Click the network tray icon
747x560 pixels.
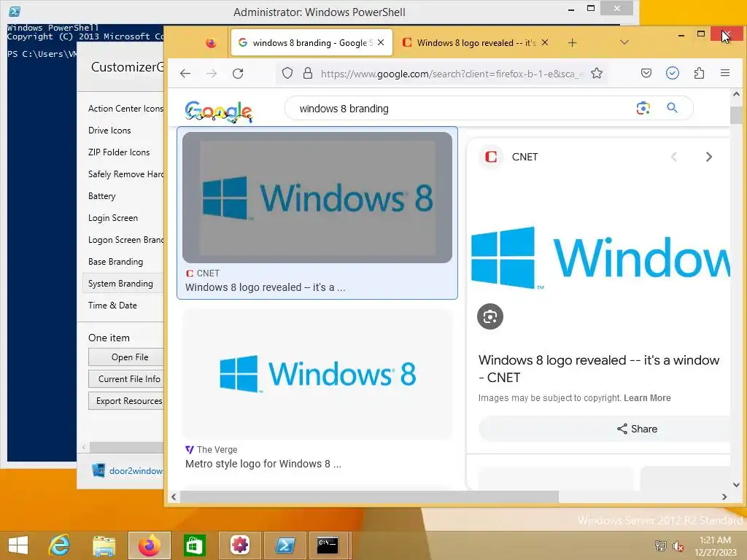point(660,546)
